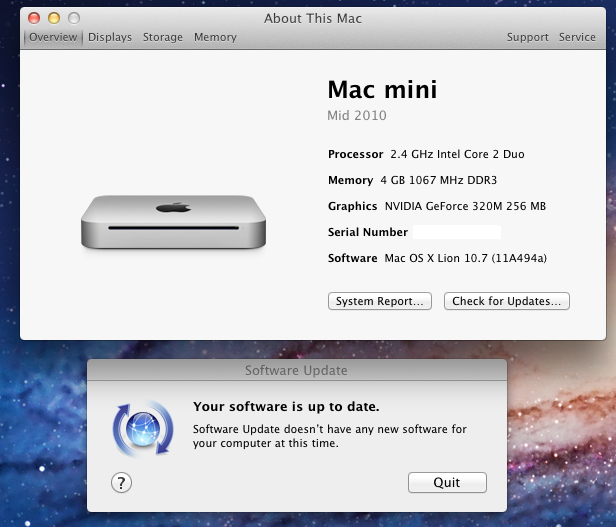The width and height of the screenshot is (616, 527).
Task: Click the Software Update title bar
Action: coord(297,370)
